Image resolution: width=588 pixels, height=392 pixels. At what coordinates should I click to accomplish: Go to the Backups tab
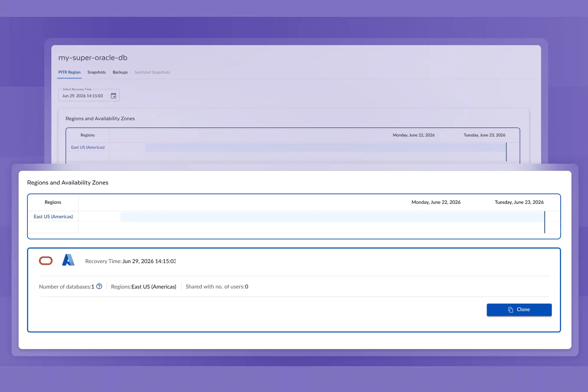click(120, 72)
